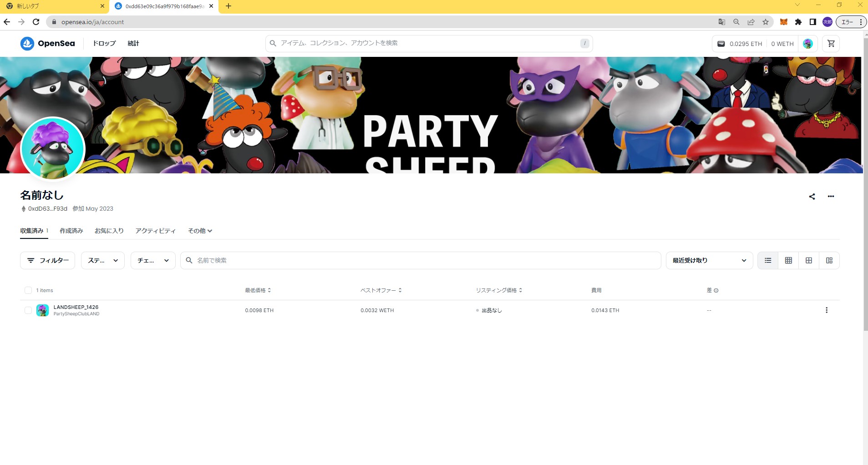Switch to small grid view icon
The image size is (868, 465).
click(x=788, y=260)
